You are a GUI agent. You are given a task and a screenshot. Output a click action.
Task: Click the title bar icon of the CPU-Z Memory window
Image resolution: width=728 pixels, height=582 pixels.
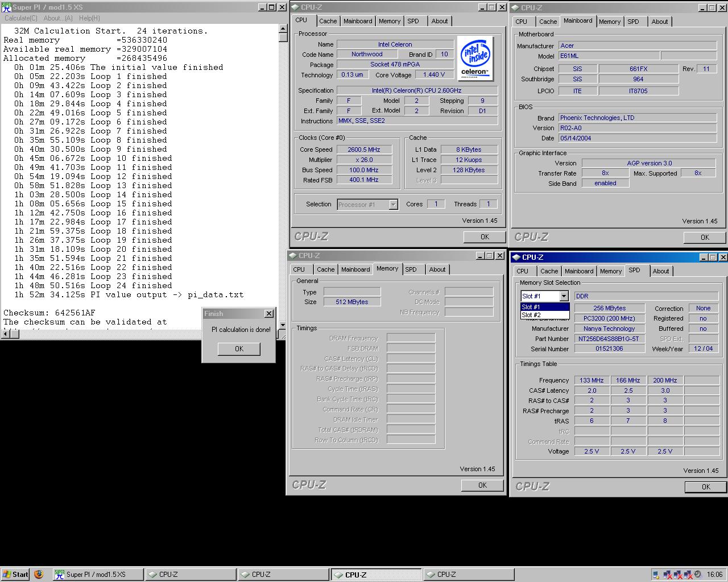(x=293, y=256)
